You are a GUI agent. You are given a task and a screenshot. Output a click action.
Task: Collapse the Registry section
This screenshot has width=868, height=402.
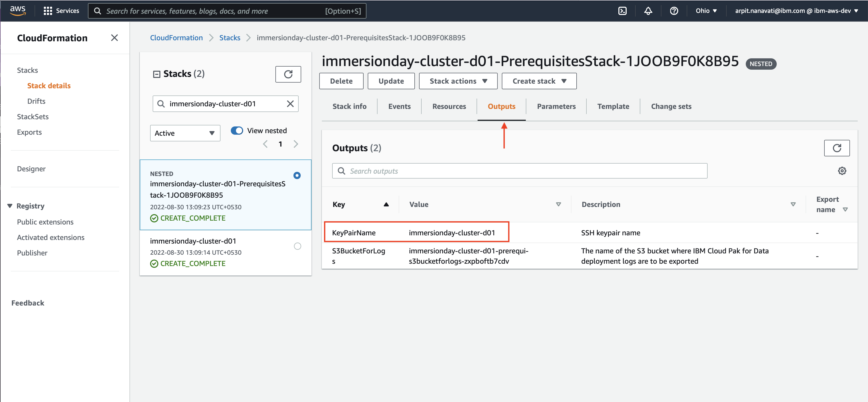pos(10,206)
